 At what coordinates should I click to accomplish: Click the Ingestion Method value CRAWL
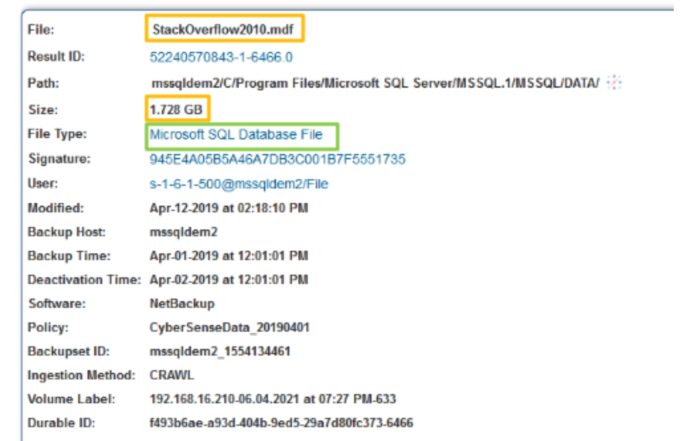171,375
